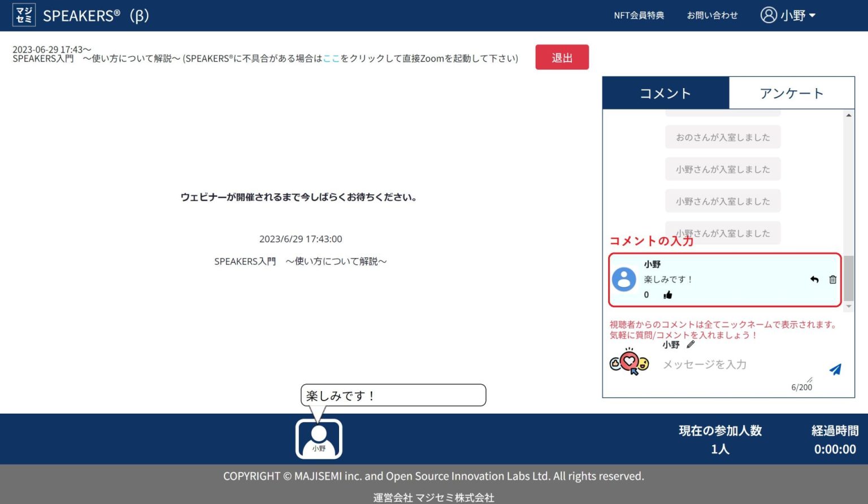Click the comment list scrollbar thumb
This screenshot has width=868, height=504.
[848, 278]
